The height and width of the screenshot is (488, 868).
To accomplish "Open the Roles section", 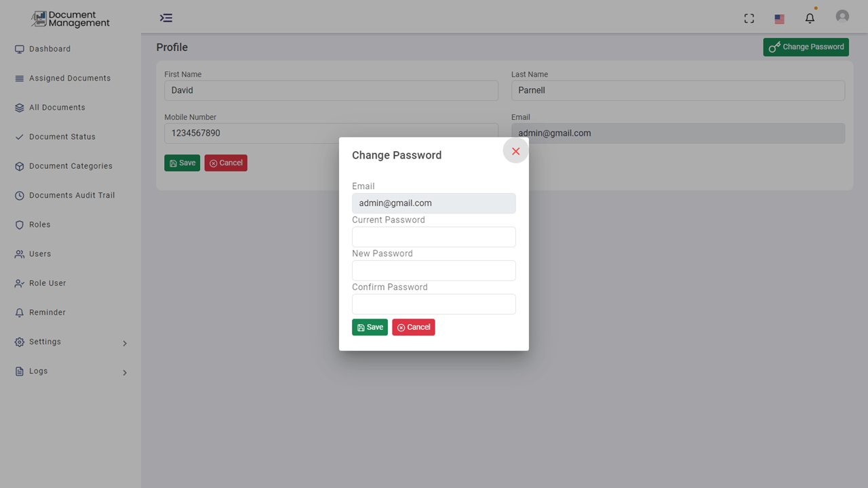I will click(40, 224).
